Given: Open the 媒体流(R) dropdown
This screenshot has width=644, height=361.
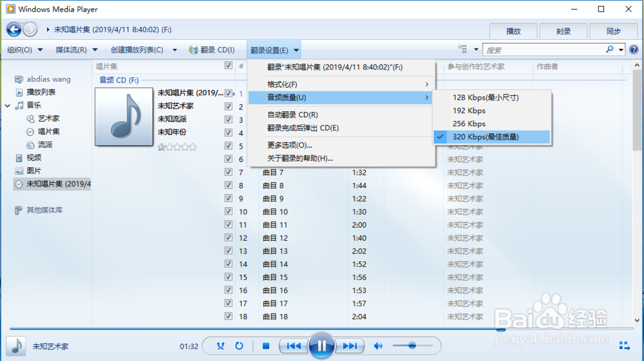Looking at the screenshot, I should point(77,50).
